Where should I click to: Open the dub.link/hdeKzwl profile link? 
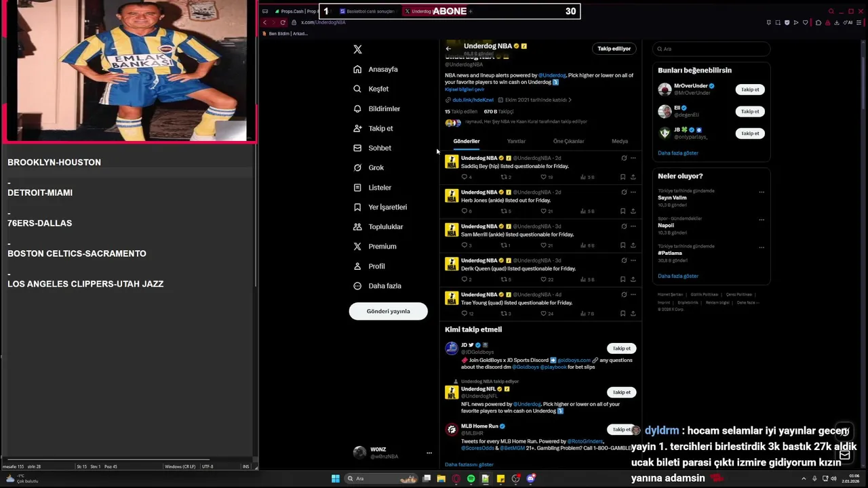pos(473,100)
